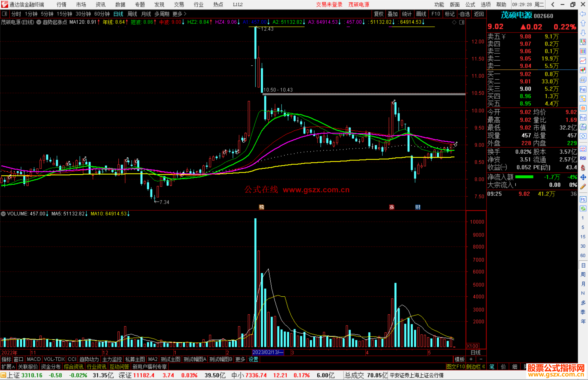Click the 复权 button
Image resolution: width=588 pixels, height=380 pixels.
pyautogui.click(x=378, y=14)
